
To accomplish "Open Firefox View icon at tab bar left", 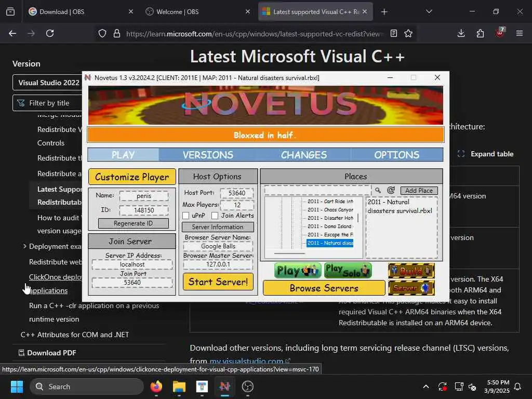I will click(10, 11).
